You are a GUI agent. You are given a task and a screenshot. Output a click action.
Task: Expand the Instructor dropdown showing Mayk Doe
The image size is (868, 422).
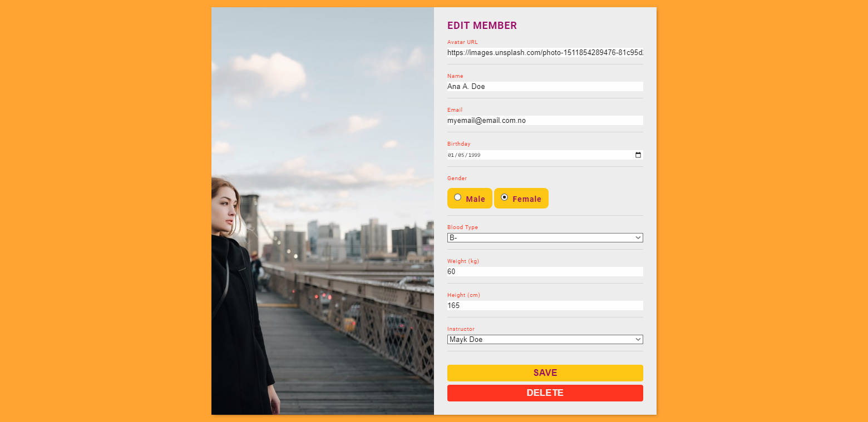(x=545, y=339)
